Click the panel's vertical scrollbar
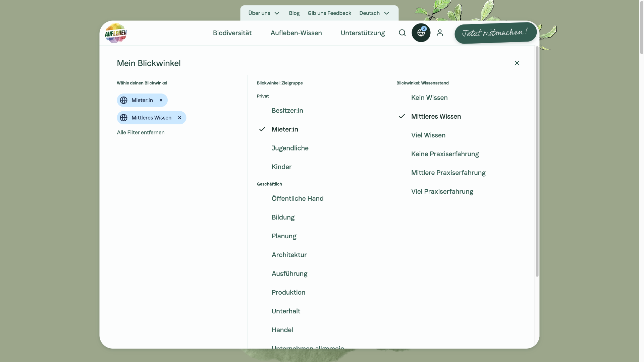This screenshot has width=644, height=362. (x=537, y=161)
